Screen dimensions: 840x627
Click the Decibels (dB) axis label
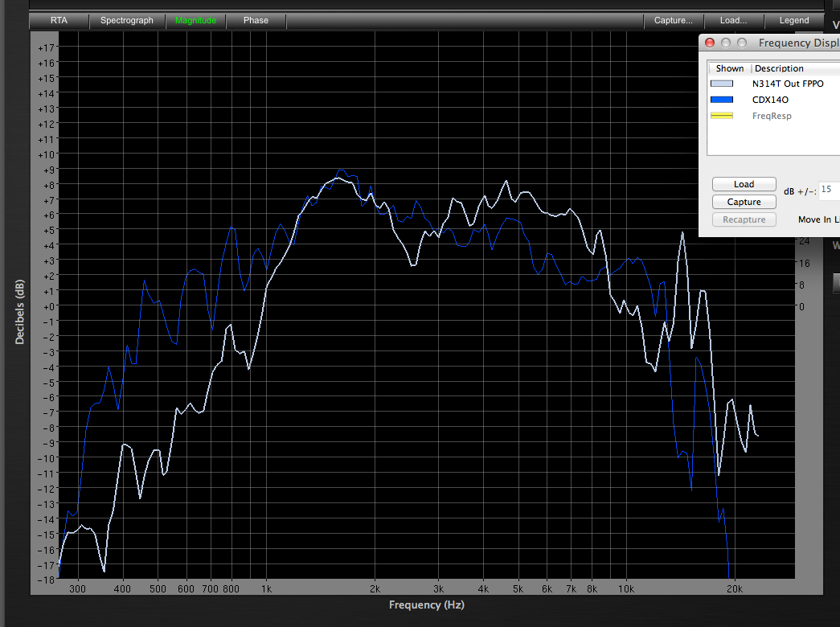tap(20, 311)
